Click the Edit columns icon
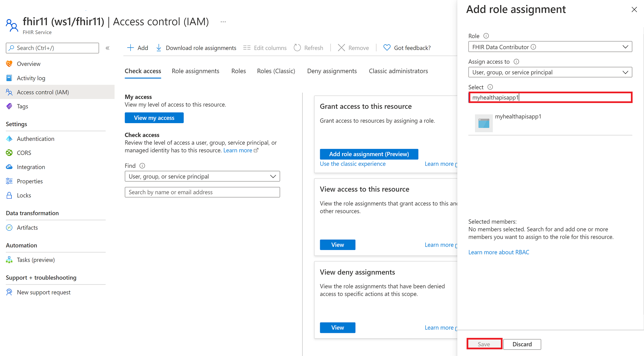 click(x=247, y=48)
